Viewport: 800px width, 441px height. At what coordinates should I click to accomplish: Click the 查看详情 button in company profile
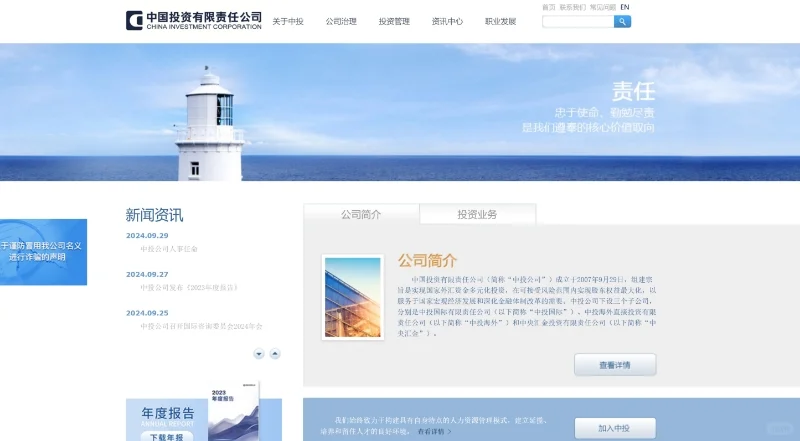[x=615, y=365]
